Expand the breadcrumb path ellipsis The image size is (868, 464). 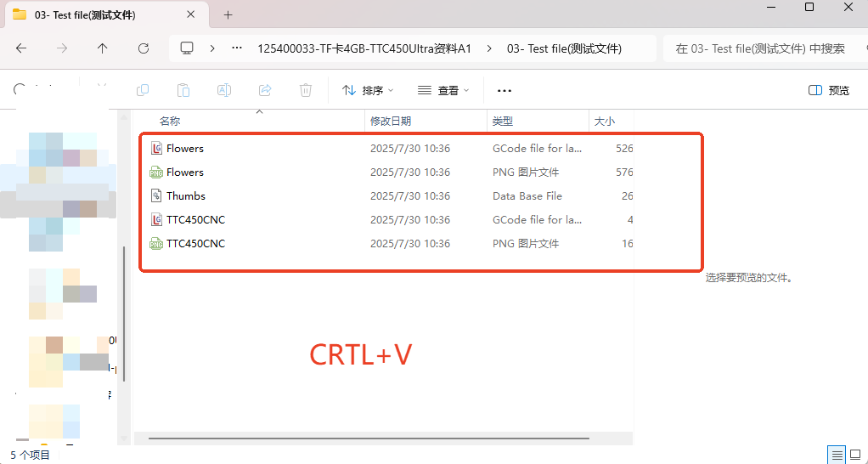click(x=236, y=48)
